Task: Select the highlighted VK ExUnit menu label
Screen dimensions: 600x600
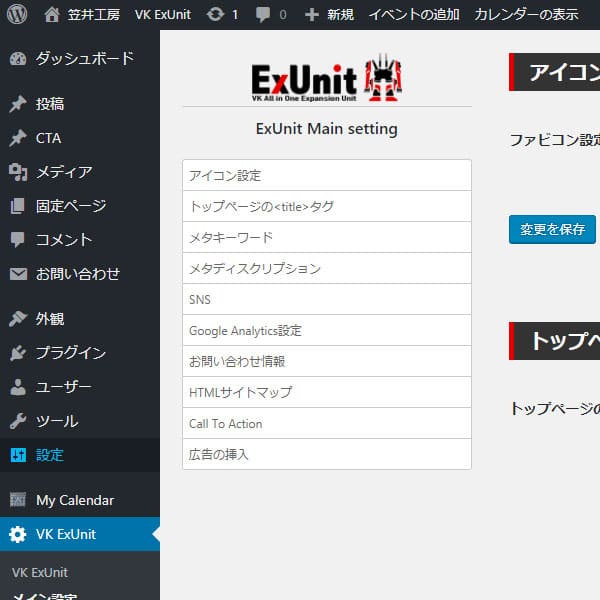Action: coord(66,534)
